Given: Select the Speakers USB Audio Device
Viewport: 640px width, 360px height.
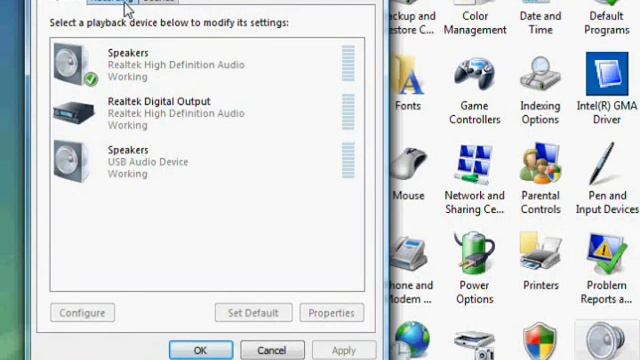Looking at the screenshot, I should (x=207, y=161).
